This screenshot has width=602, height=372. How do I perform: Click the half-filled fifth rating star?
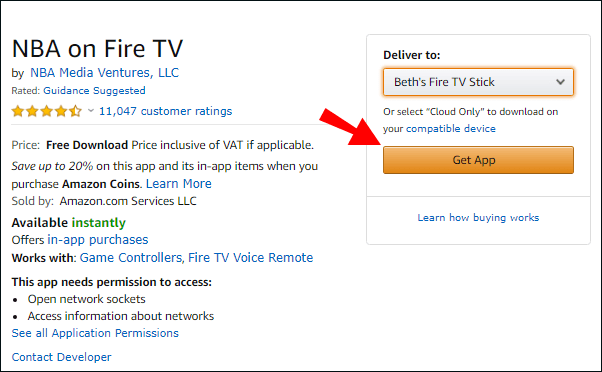click(75, 111)
